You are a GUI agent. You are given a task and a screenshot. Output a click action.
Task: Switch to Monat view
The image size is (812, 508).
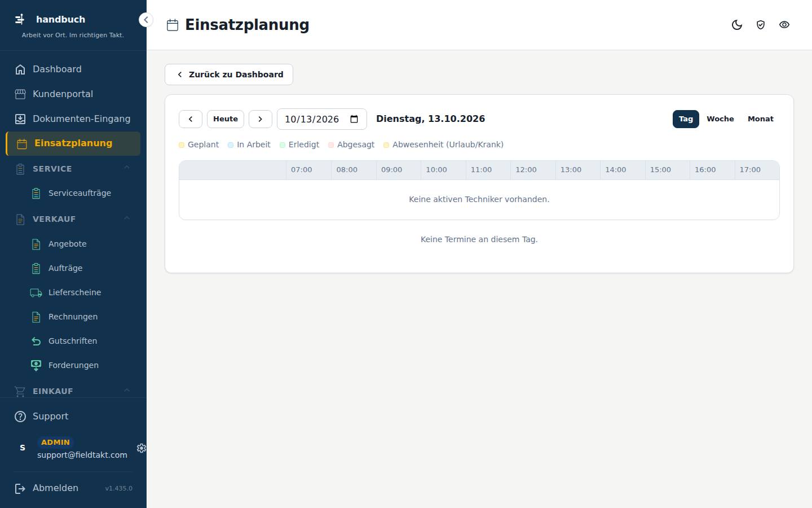pos(761,119)
